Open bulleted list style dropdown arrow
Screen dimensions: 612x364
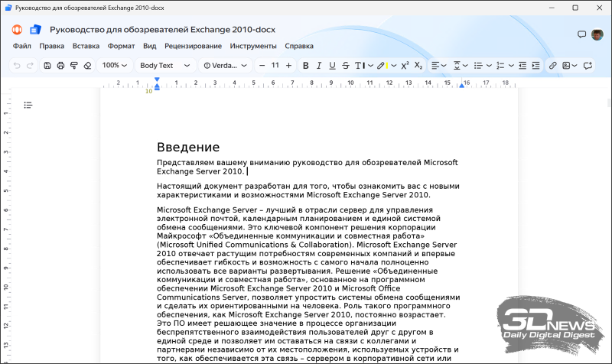pyautogui.click(x=489, y=66)
